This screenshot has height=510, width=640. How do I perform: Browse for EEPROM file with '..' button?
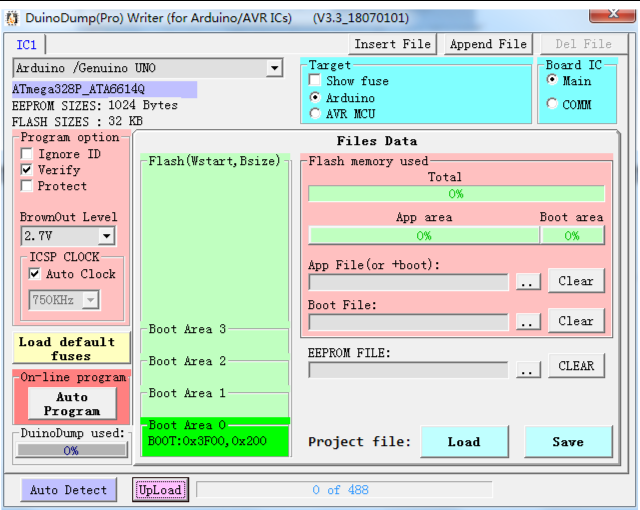[x=528, y=370]
